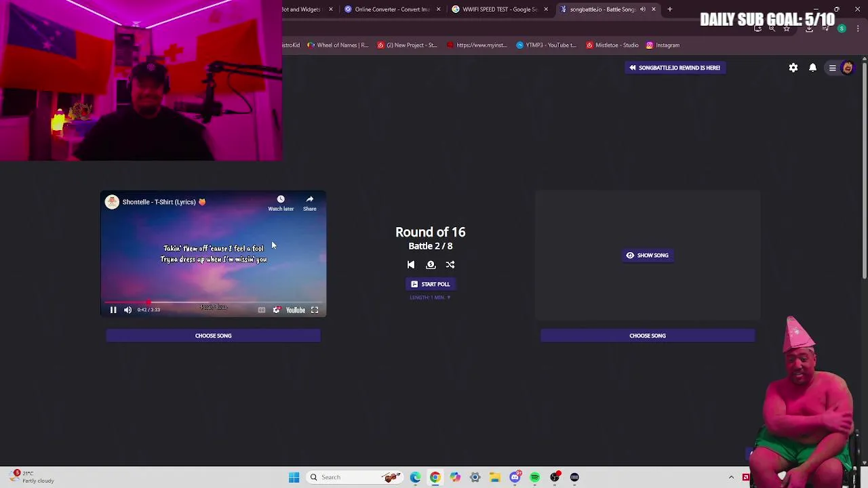Open Microsoft Edge from taskbar
Screen dimensions: 868x488
415,477
